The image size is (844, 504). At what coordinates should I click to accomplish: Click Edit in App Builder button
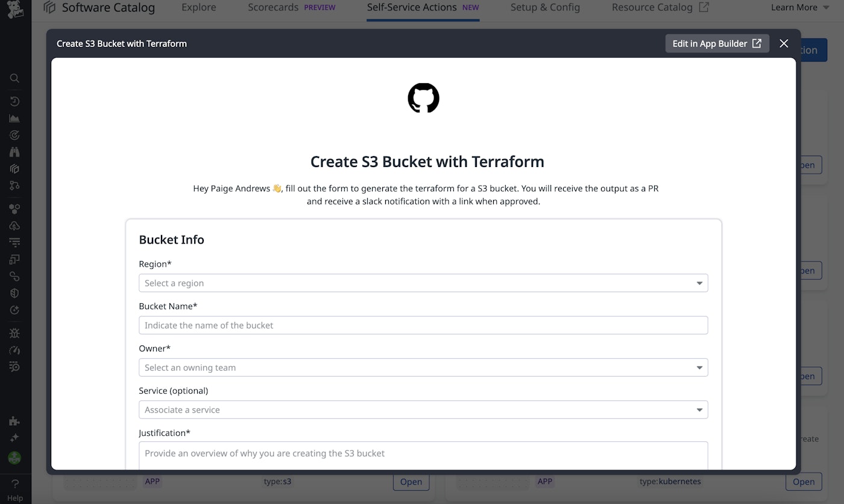pyautogui.click(x=717, y=43)
